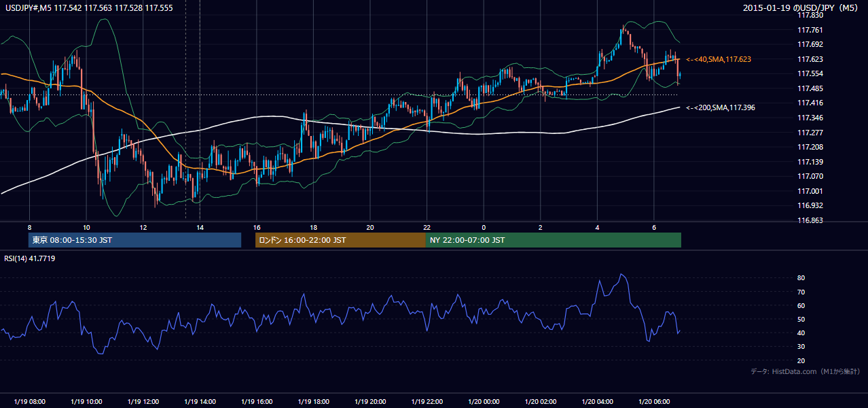Click the 1/20 04:00 date axis label
The width and height of the screenshot is (868, 408).
[596, 402]
